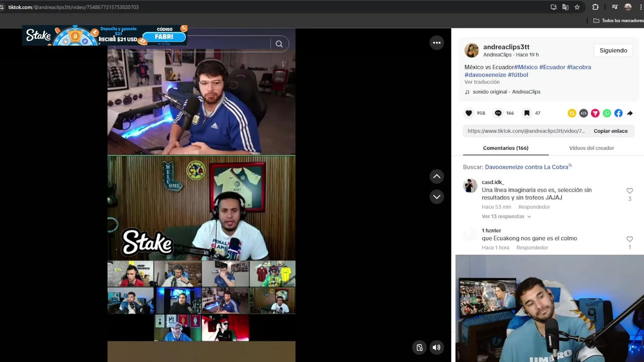
Task: Share the video to Facebook
Action: [x=618, y=113]
